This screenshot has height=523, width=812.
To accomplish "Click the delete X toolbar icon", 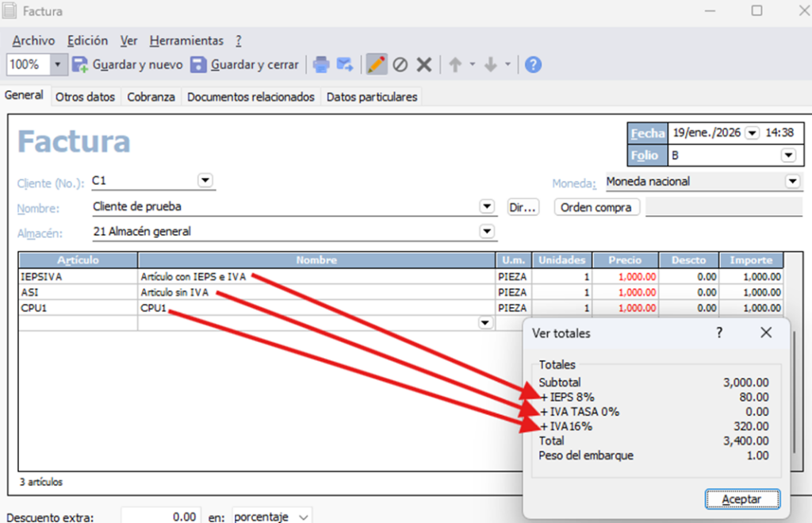I will coord(424,64).
